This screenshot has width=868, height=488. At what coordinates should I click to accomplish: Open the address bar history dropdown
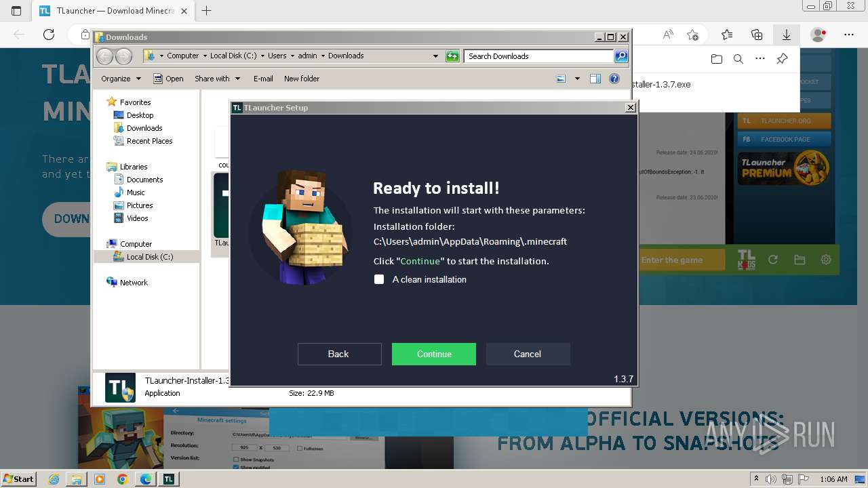(435, 56)
